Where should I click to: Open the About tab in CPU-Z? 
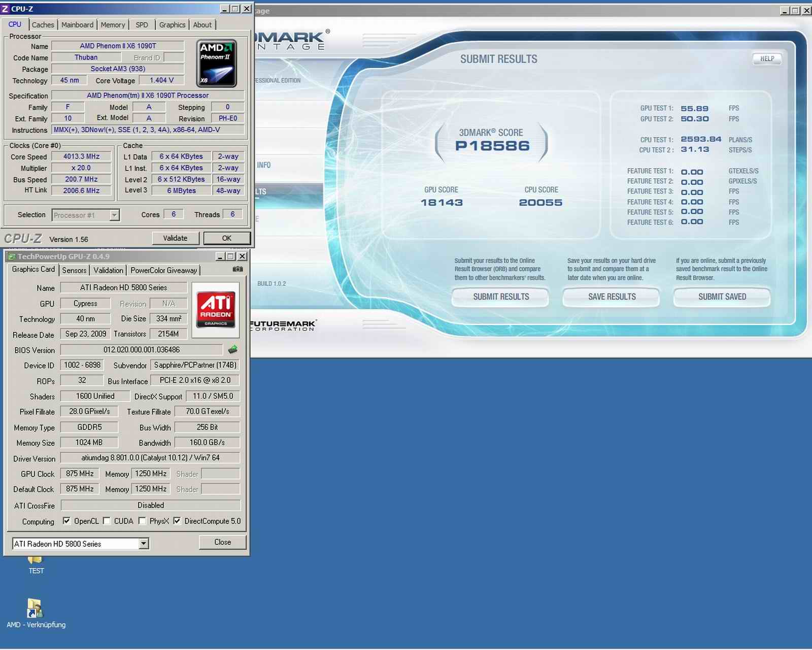pos(202,25)
